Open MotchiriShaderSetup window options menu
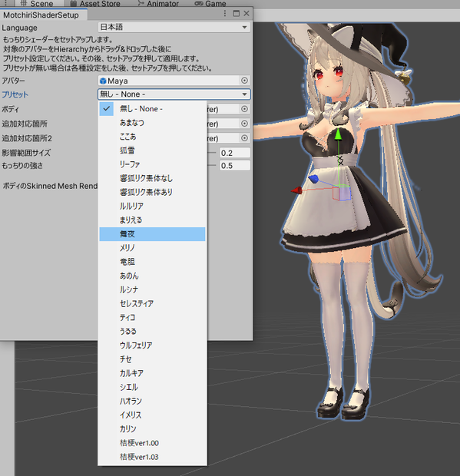The height and width of the screenshot is (476, 460). (x=225, y=13)
